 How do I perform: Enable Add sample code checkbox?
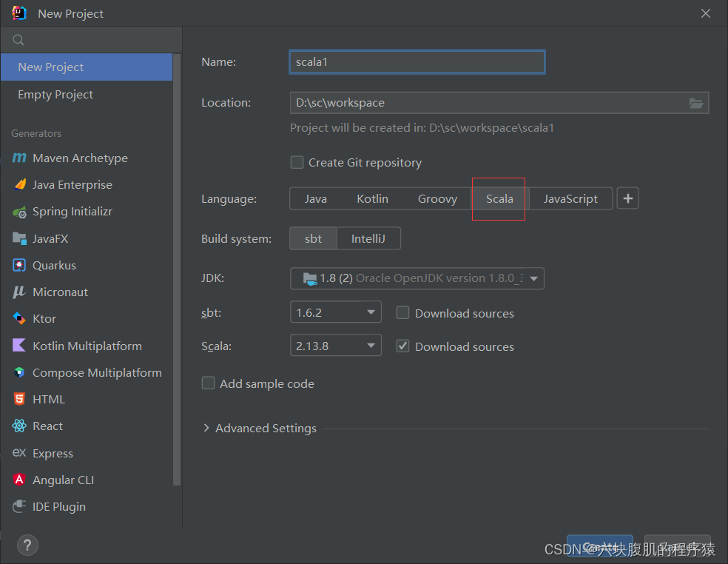(x=208, y=383)
